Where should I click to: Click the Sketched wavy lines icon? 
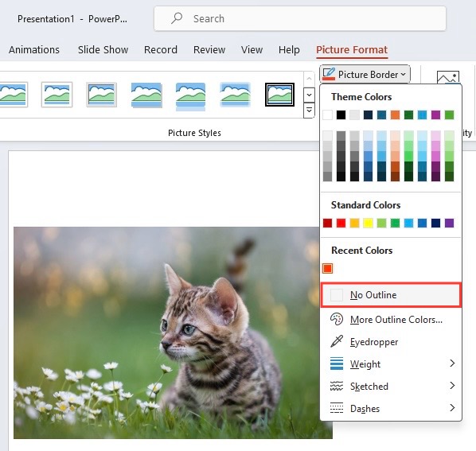click(337, 386)
